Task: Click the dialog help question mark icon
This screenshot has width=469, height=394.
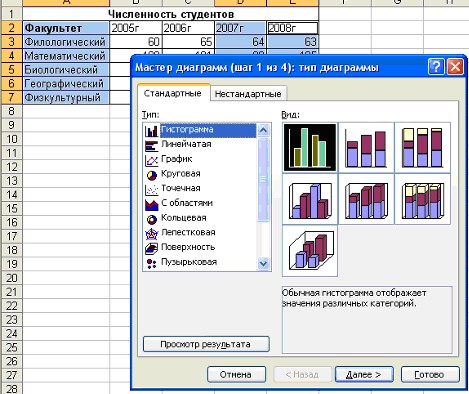Action: (x=436, y=67)
